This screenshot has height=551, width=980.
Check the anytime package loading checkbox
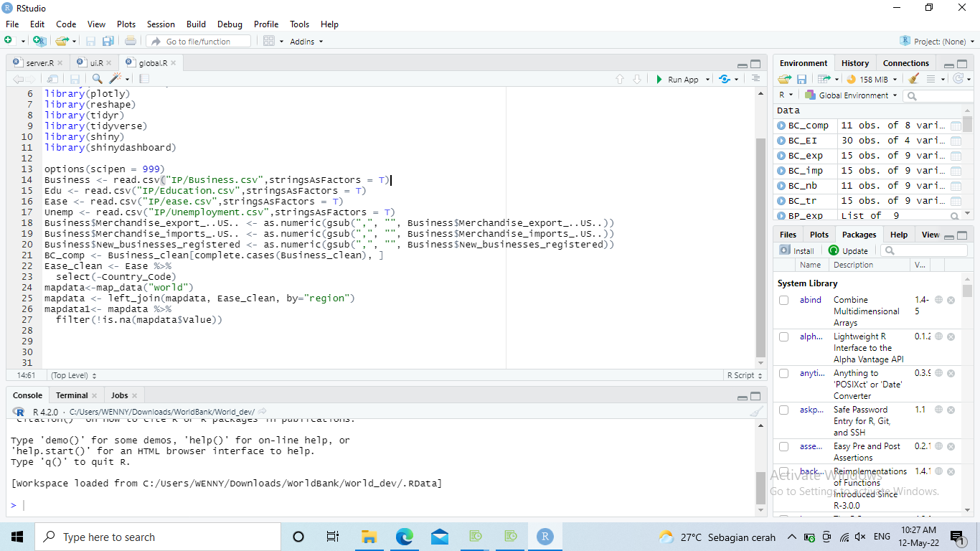[783, 373]
